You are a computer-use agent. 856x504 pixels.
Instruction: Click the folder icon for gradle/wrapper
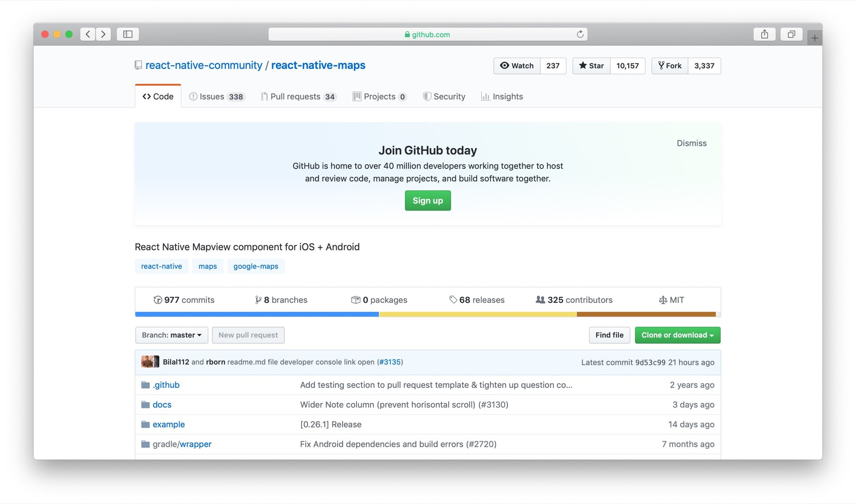pyautogui.click(x=146, y=444)
